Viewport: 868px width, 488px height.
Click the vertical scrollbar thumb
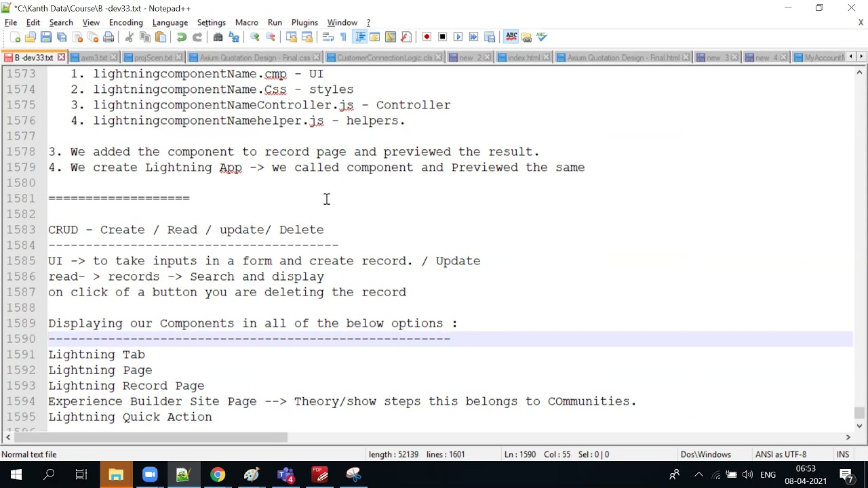click(x=859, y=412)
